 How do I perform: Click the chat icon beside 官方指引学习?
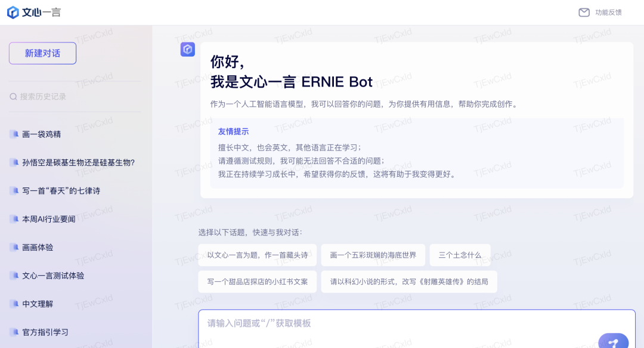(x=14, y=332)
